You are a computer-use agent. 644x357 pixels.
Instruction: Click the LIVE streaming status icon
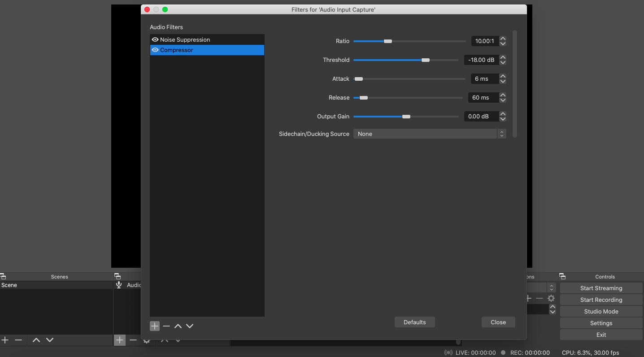[x=448, y=353]
